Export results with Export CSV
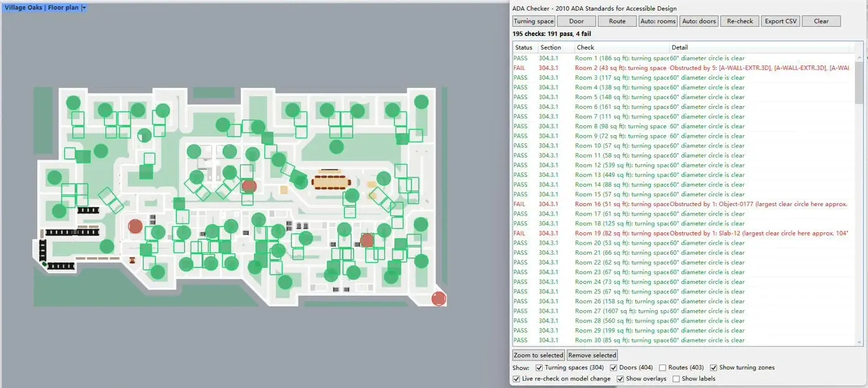 [x=781, y=21]
